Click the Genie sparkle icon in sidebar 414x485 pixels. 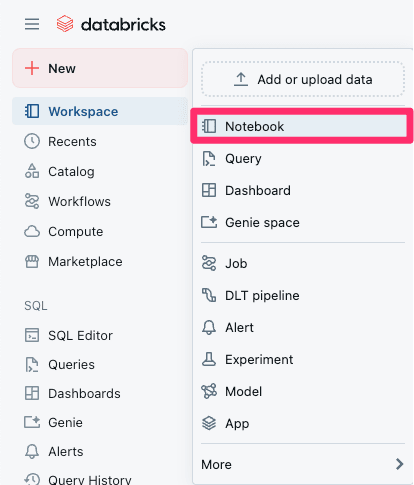32,422
